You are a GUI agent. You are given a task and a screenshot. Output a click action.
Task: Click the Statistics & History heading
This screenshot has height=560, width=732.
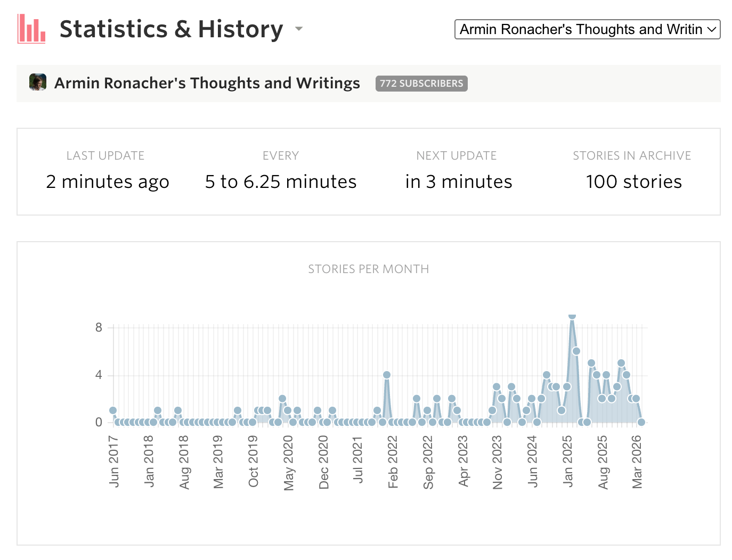click(171, 29)
